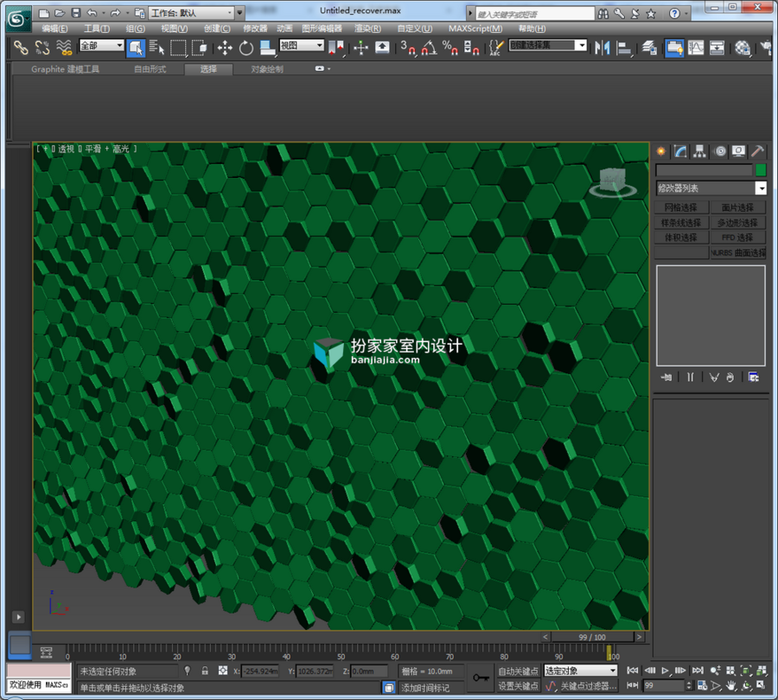
Task: Open the 视图 reference coordinate dropdown
Action: coord(302,46)
